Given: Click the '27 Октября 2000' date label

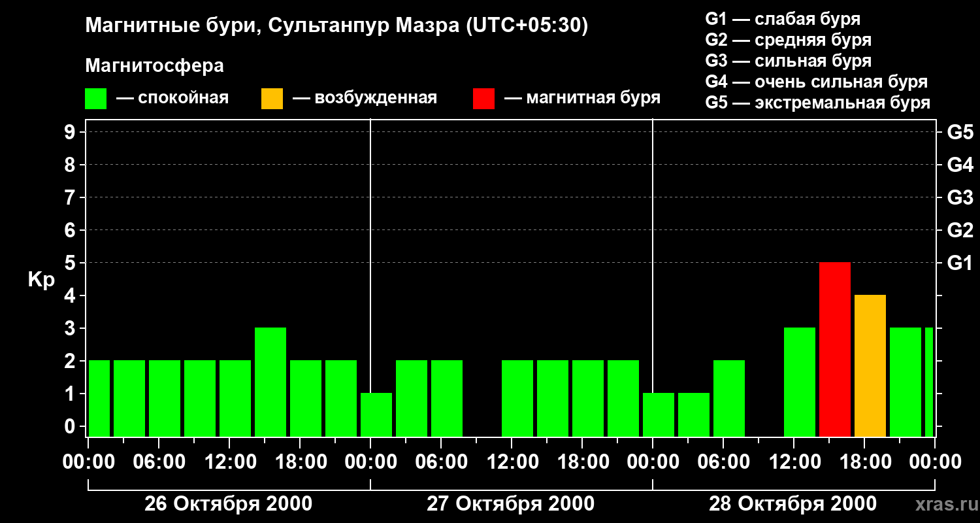Looking at the screenshot, I should point(510,504).
